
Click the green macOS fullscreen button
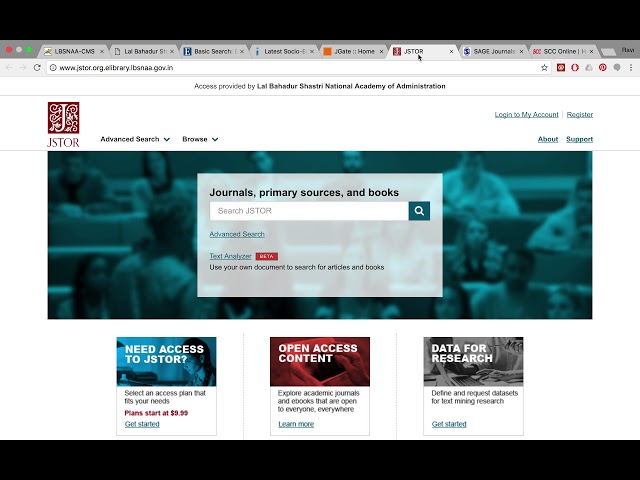[29, 49]
